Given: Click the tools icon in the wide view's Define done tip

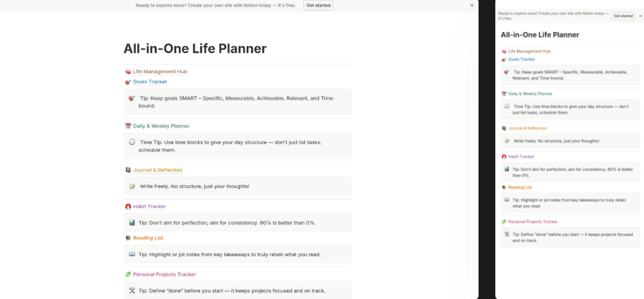Looking at the screenshot, I should point(132,291).
